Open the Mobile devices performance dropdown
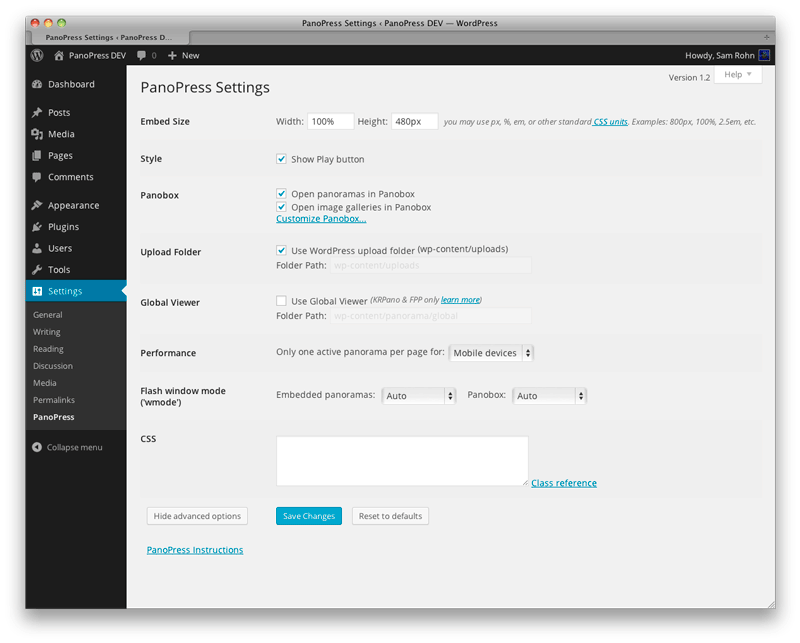Screen dimensions: 800x643 (491, 353)
